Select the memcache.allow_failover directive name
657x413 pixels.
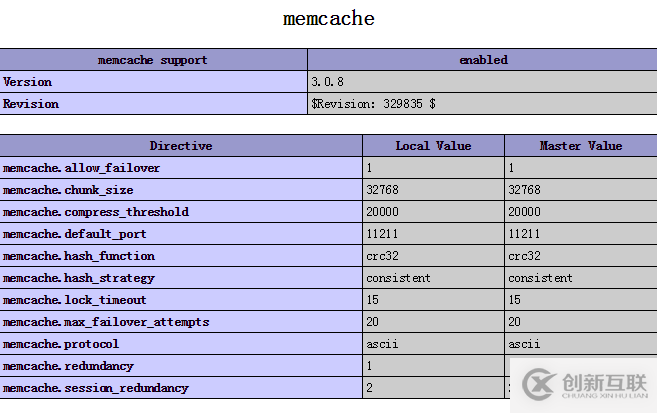tap(81, 168)
